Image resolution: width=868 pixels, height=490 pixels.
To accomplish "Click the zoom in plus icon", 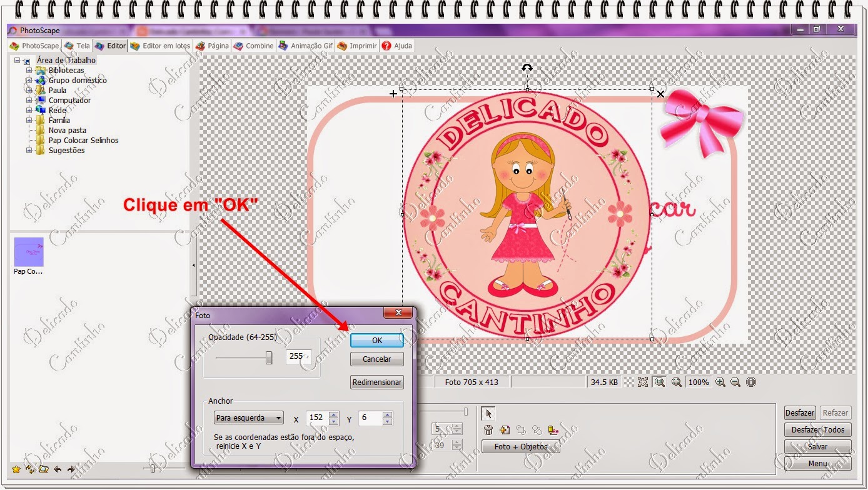I will [x=720, y=382].
